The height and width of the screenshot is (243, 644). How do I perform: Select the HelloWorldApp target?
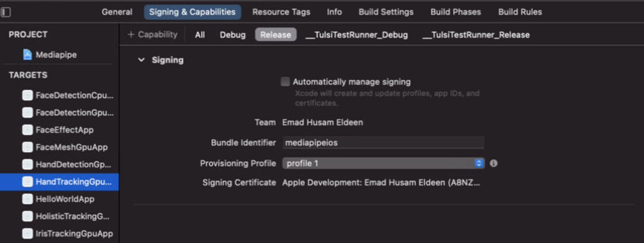[59, 199]
